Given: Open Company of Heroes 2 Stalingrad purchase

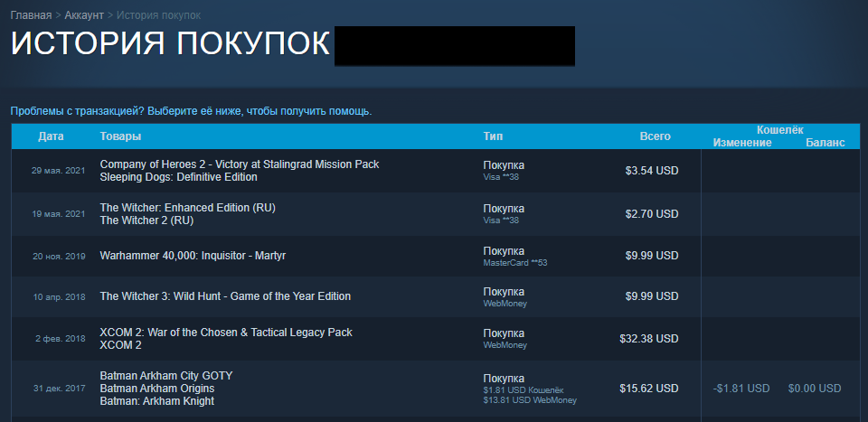Looking at the screenshot, I should pos(239,164).
